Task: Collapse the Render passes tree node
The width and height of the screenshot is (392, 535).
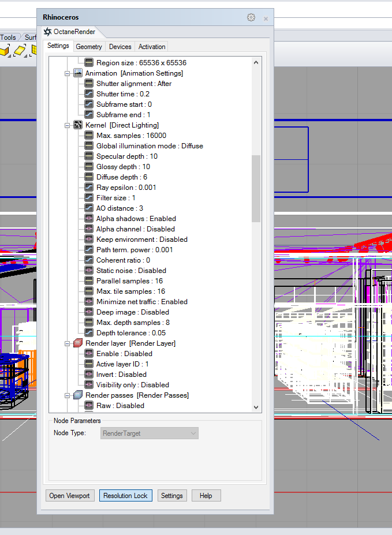Action: pyautogui.click(x=67, y=395)
